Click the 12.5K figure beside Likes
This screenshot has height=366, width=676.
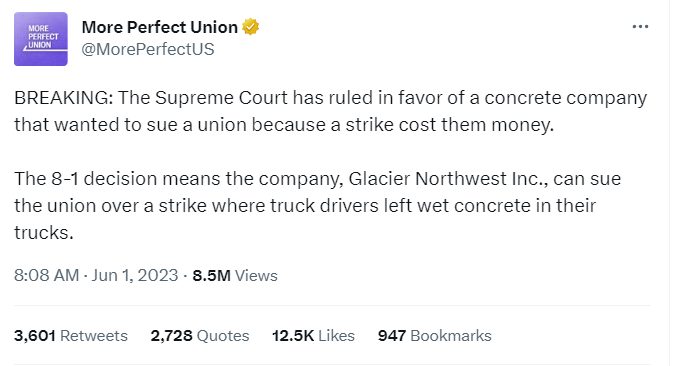(x=293, y=335)
